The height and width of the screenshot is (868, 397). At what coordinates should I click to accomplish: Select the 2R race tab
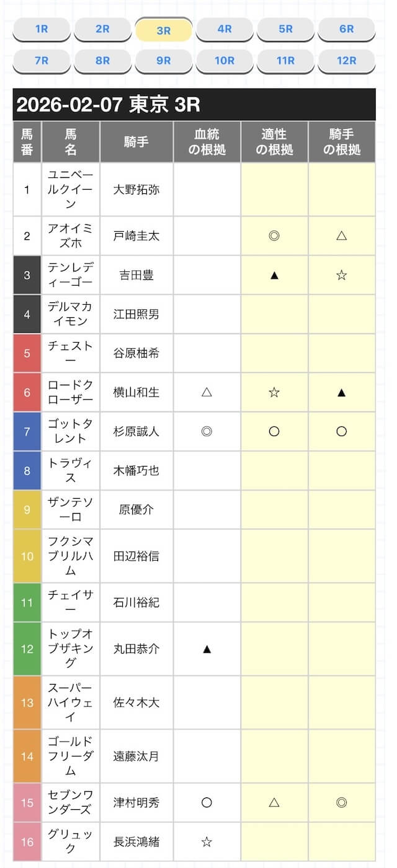pos(102,29)
